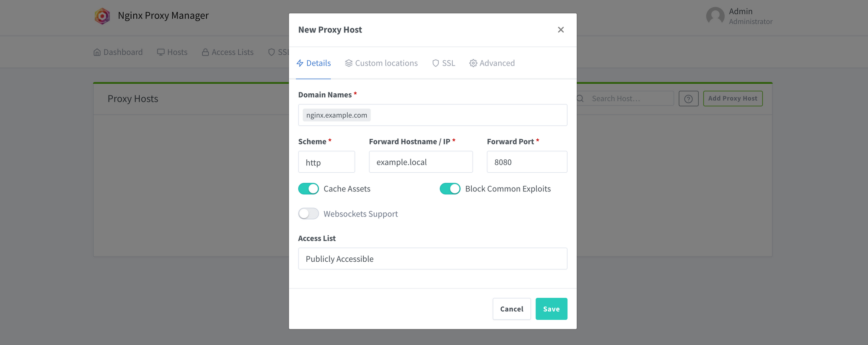The image size is (868, 345).
Task: Click the Forward Port input field
Action: coord(526,162)
